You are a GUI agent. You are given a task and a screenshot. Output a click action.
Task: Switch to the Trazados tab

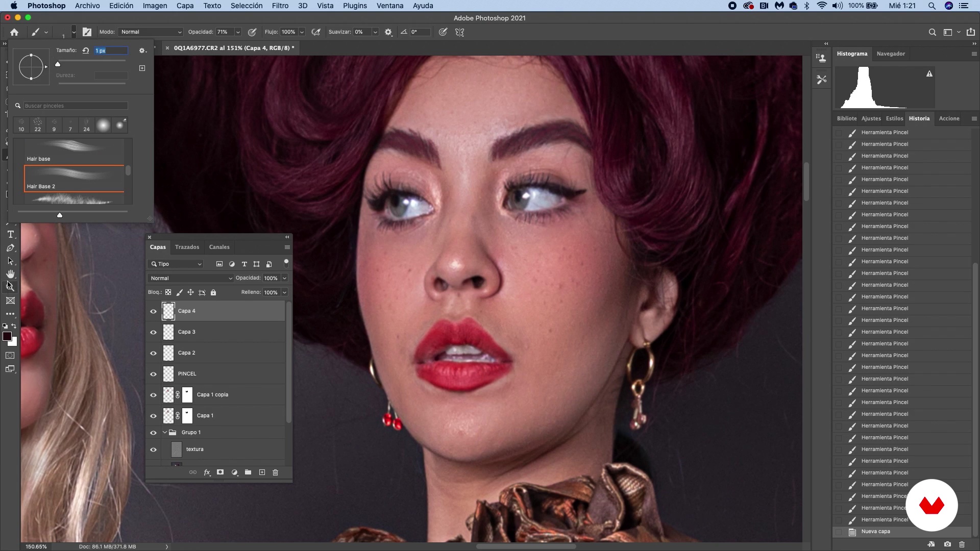[187, 247]
